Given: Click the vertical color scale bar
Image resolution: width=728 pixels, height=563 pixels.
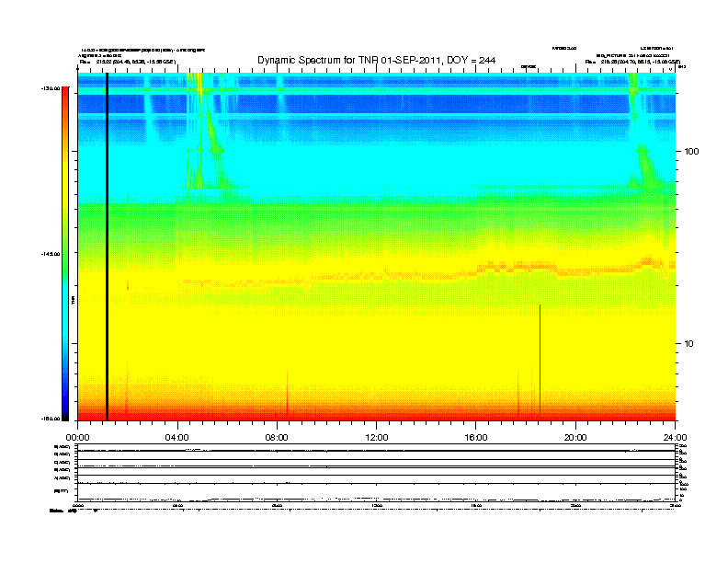Looking at the screenshot, I should 65,254.
